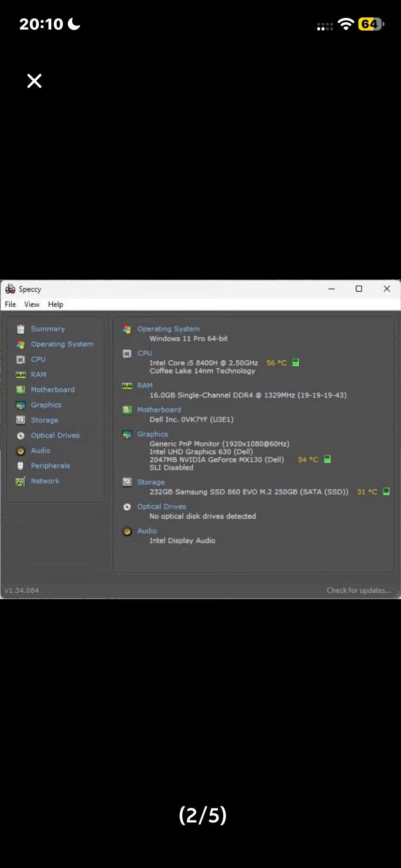Click the Graphics monitor icon in the sidebar
401x868 pixels.
pyautogui.click(x=20, y=405)
